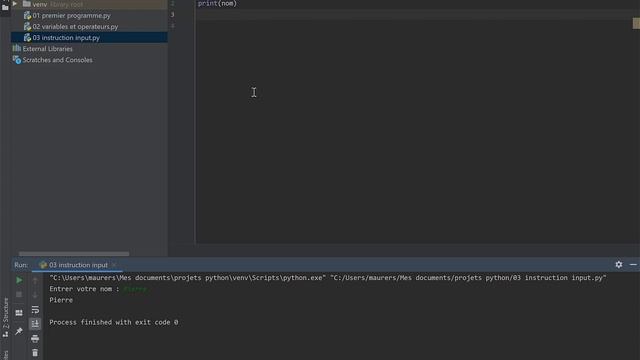The image size is (640, 360).
Task: Click the 'Pierre' output line in console
Action: click(x=61, y=300)
